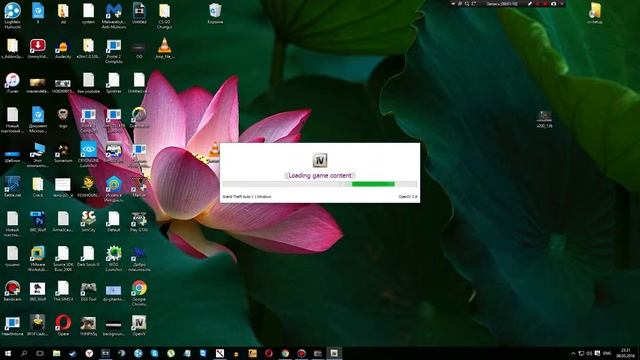Viewport: 640px width, 360px height.
Task: Select the Dark Souls II shortcut
Action: click(88, 256)
